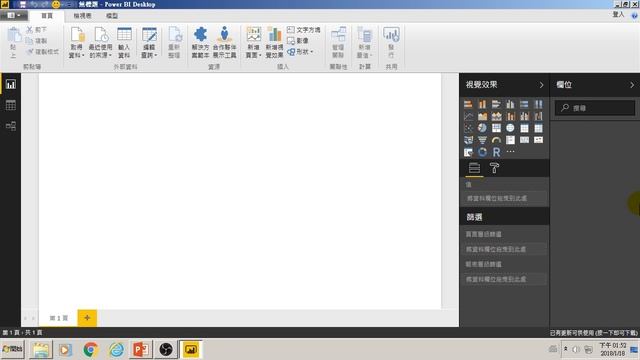
Task: Open Solution Templates puzzle icon
Action: click(200, 34)
